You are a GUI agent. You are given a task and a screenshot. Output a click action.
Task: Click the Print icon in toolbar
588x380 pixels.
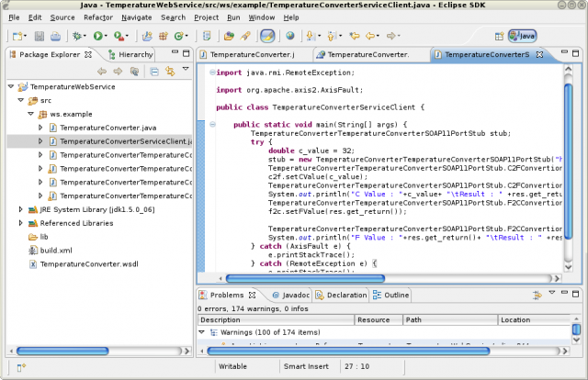click(x=55, y=36)
